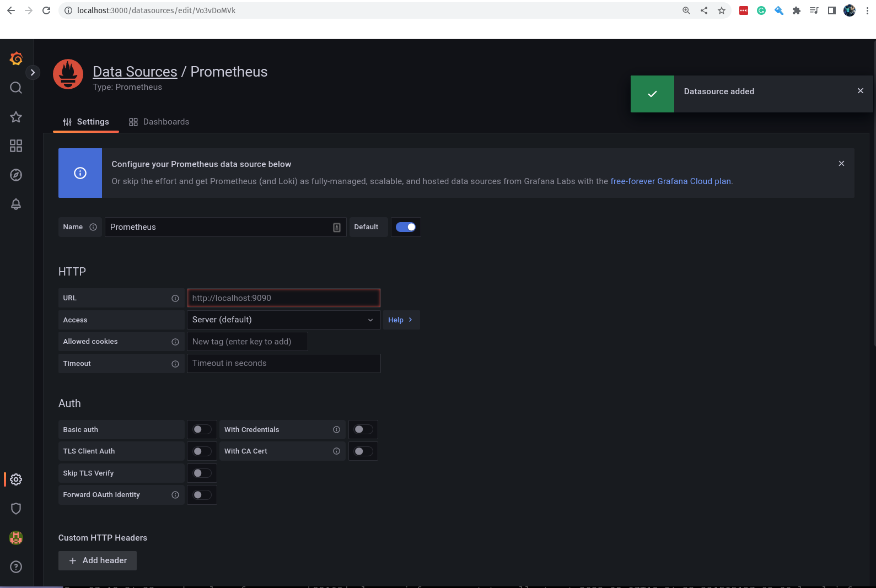The width and height of the screenshot is (876, 588).
Task: Go to the Data Sources breadcrumb link
Action: point(135,72)
